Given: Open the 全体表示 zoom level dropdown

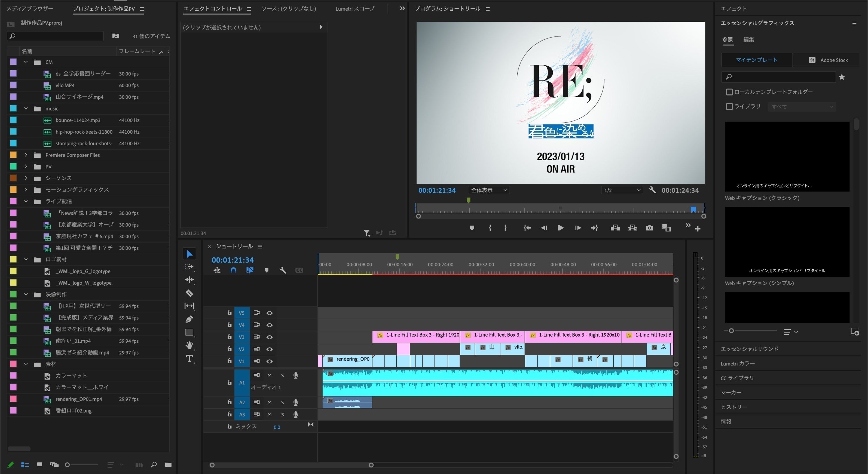Looking at the screenshot, I should 488,190.
